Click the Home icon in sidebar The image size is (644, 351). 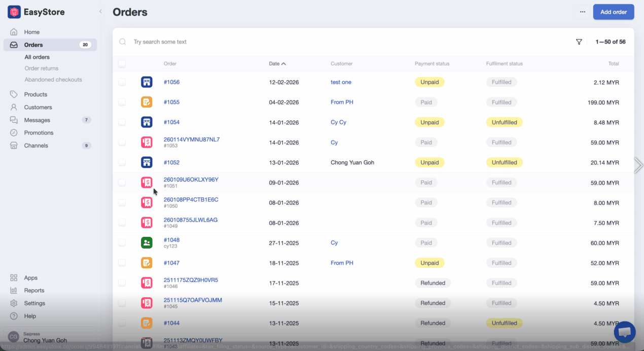pos(14,32)
